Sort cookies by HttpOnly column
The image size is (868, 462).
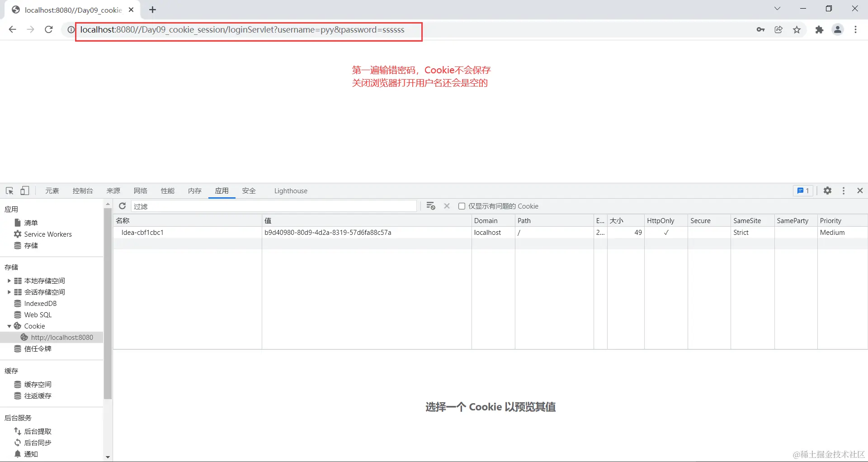[x=666, y=220]
